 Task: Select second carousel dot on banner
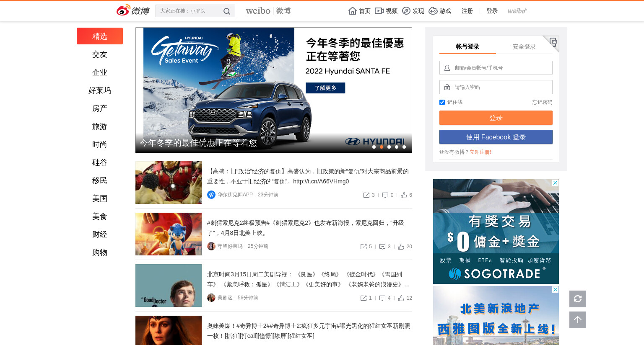pyautogui.click(x=382, y=147)
